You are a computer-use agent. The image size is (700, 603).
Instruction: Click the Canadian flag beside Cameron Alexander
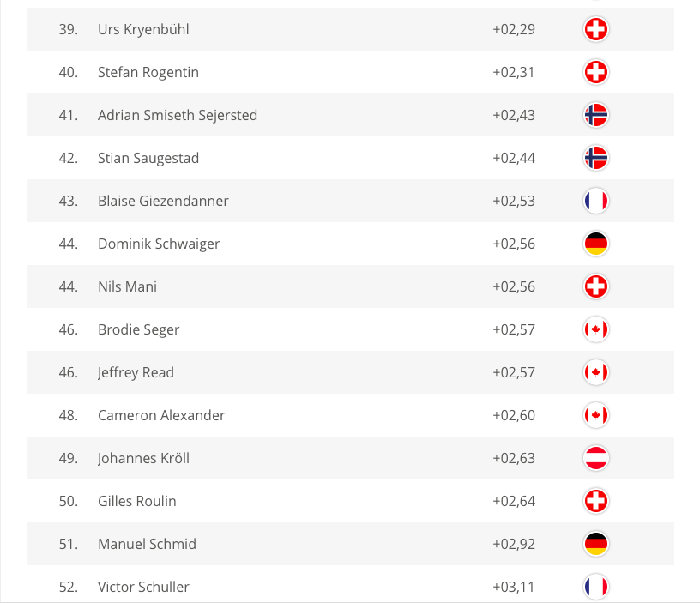[595, 415]
